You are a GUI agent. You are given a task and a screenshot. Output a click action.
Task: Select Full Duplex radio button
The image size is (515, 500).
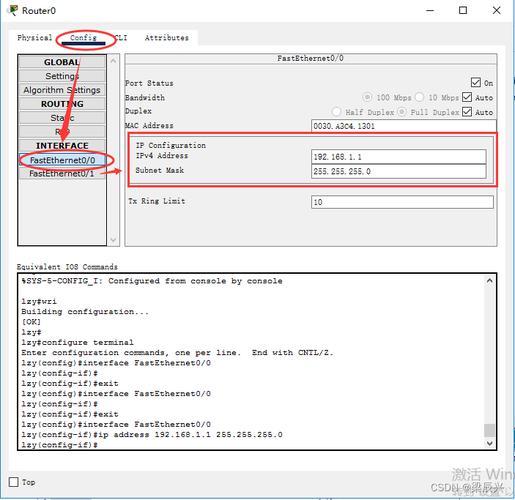pyautogui.click(x=402, y=112)
